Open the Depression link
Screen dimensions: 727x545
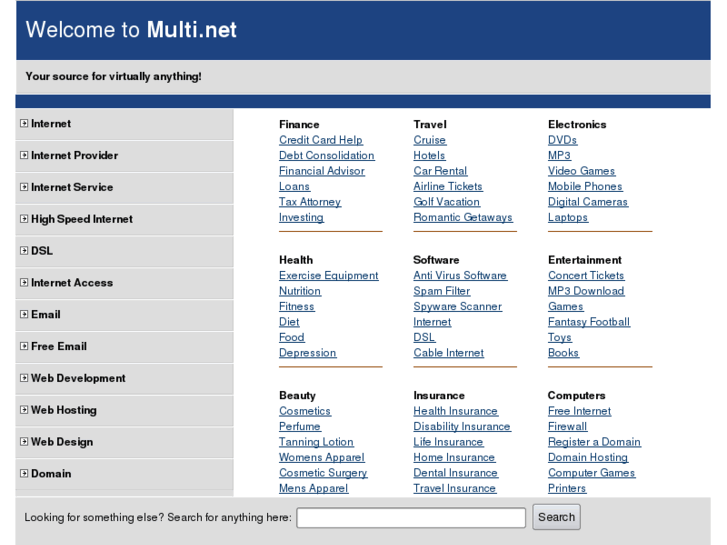307,353
